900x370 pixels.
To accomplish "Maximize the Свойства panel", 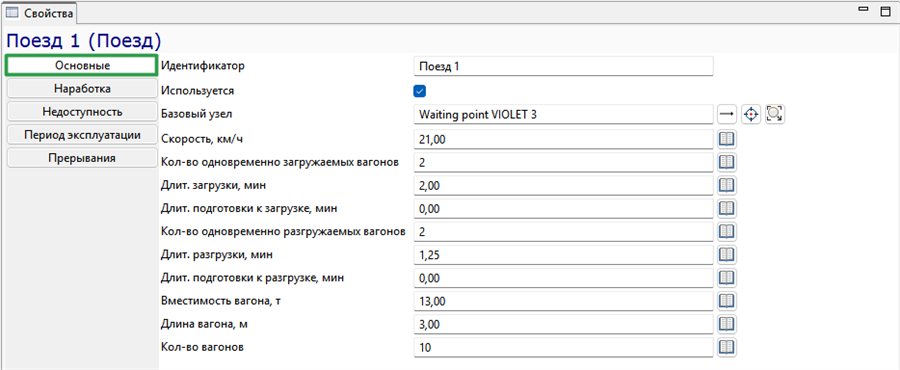I will [885, 10].
